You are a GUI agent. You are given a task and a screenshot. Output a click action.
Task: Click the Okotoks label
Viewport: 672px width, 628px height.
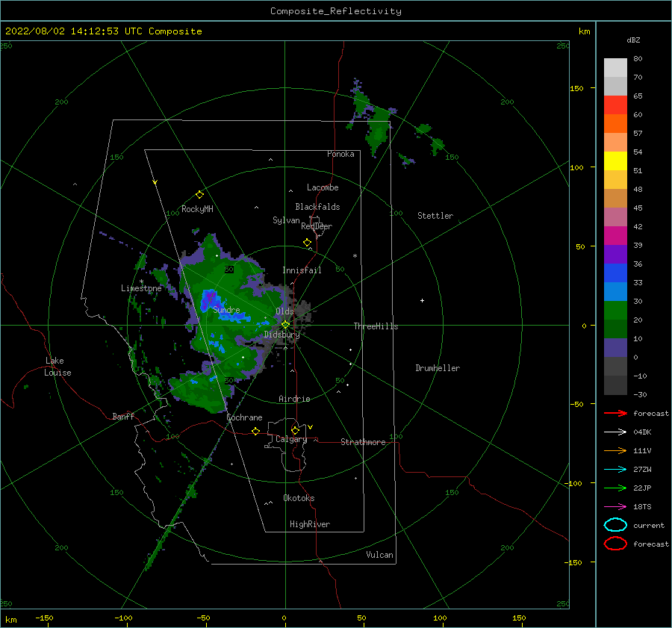[299, 498]
